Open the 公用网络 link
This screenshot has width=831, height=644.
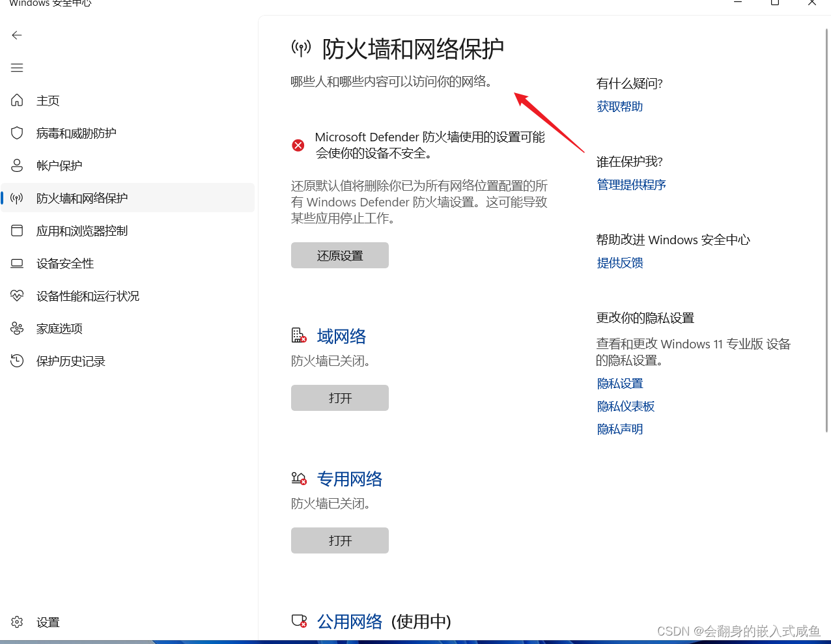tap(350, 621)
